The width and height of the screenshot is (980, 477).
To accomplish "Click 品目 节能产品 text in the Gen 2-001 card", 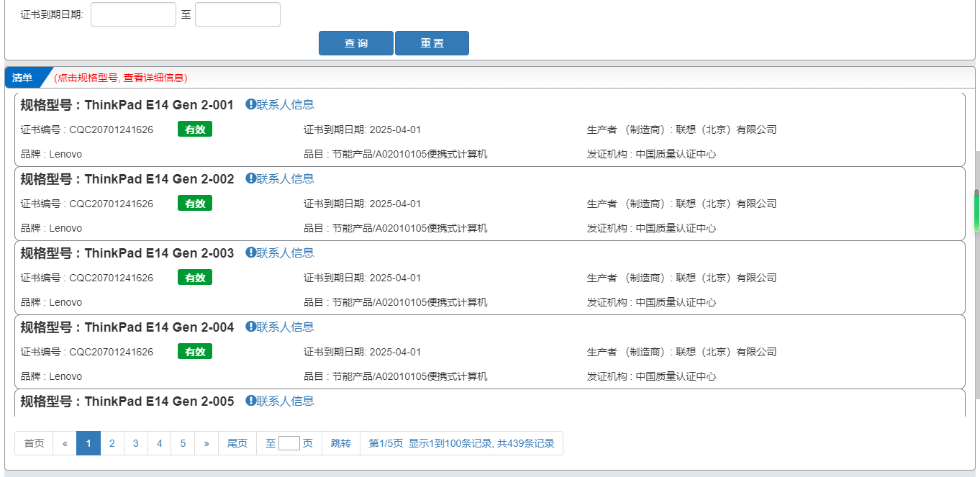I will point(396,155).
